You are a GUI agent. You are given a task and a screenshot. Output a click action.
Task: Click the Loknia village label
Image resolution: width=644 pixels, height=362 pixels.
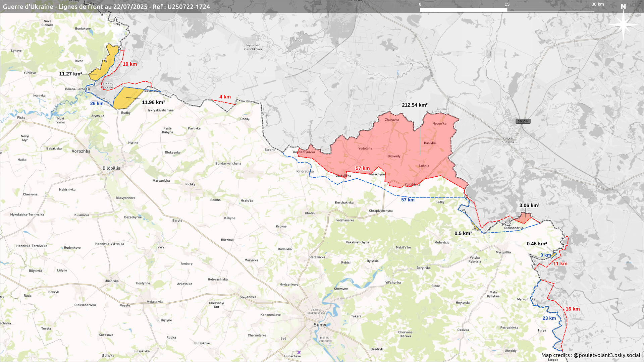(424, 166)
